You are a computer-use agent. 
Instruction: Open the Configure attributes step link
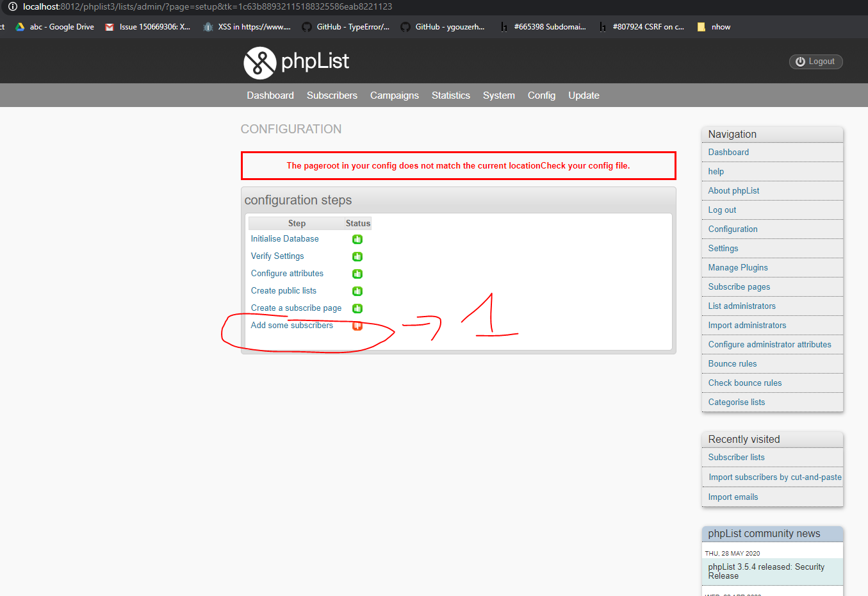287,274
